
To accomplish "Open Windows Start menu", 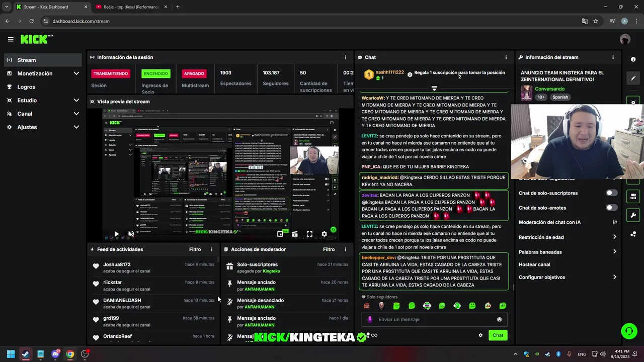I will click(11, 354).
